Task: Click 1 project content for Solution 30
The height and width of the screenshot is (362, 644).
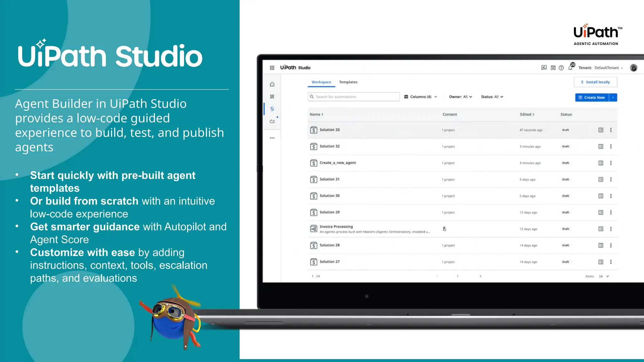Action: pyautogui.click(x=448, y=196)
